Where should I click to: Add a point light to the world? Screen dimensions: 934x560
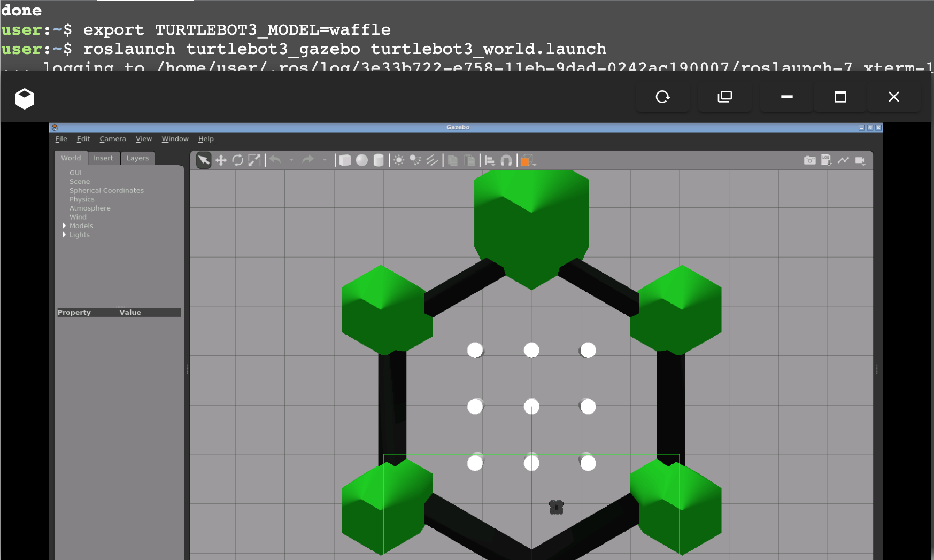pos(399,160)
